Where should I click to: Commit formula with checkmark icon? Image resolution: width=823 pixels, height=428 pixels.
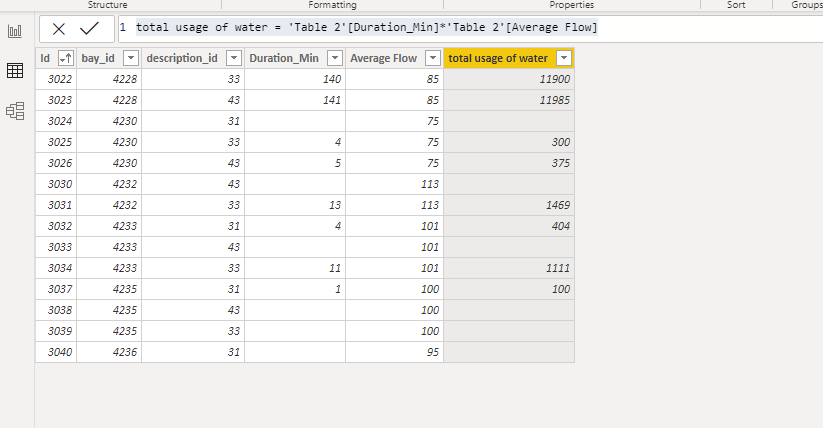point(89,28)
